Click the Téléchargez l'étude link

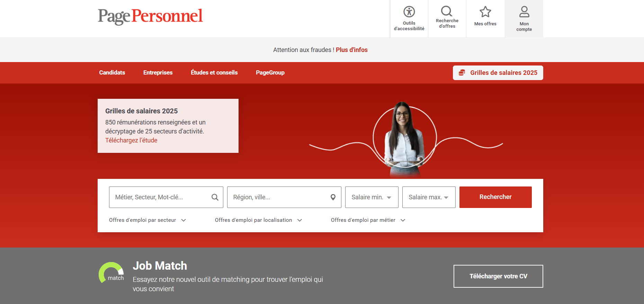pyautogui.click(x=131, y=140)
